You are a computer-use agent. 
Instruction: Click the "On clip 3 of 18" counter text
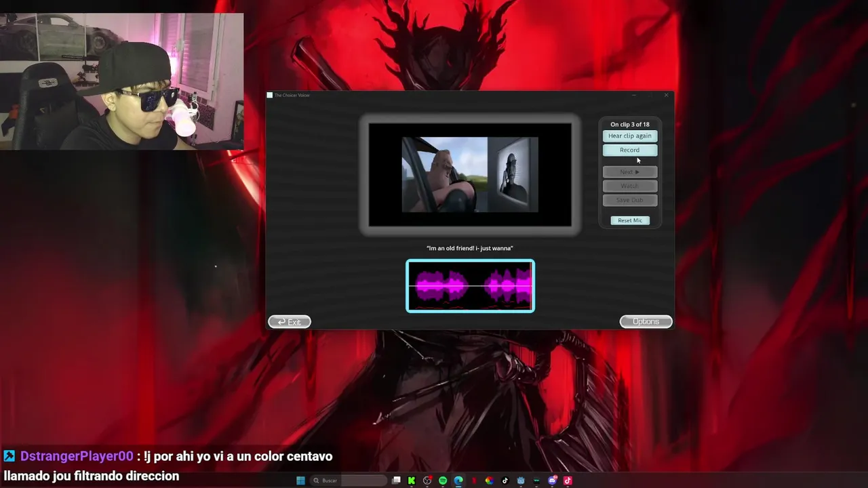pos(630,125)
